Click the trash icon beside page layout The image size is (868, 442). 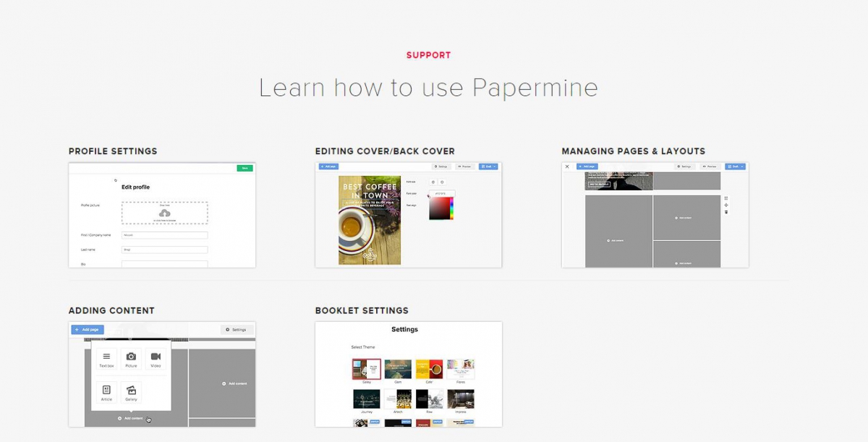(726, 212)
